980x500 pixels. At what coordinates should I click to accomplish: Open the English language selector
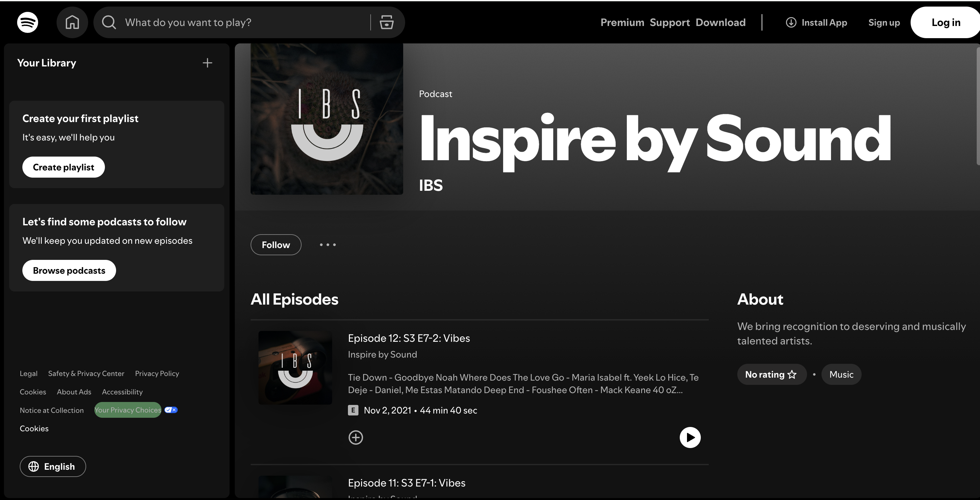click(x=53, y=466)
